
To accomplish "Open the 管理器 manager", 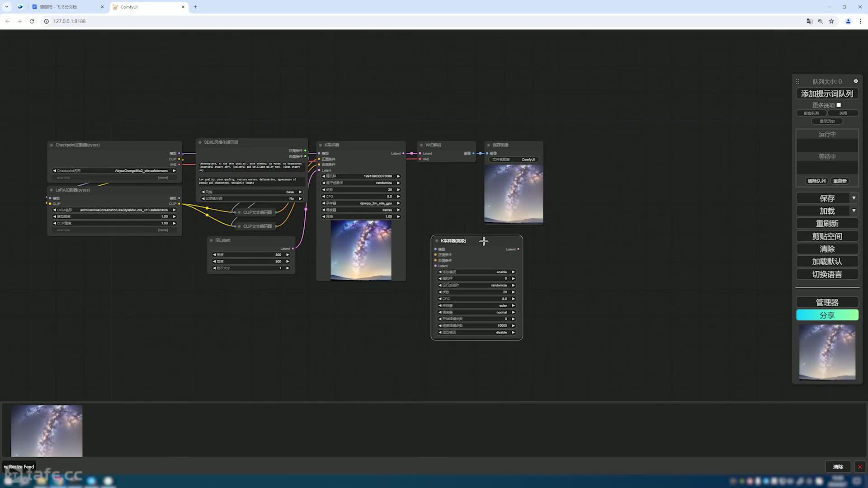I will pyautogui.click(x=827, y=302).
